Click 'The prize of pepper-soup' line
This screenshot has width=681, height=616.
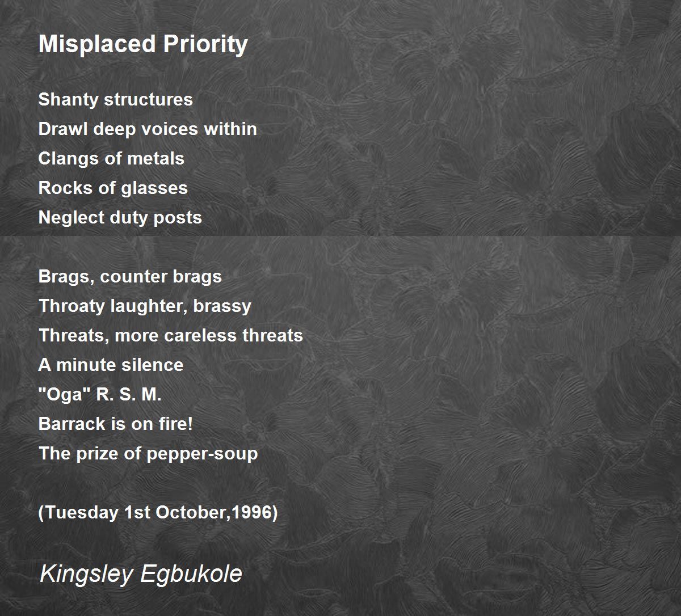[x=148, y=454]
